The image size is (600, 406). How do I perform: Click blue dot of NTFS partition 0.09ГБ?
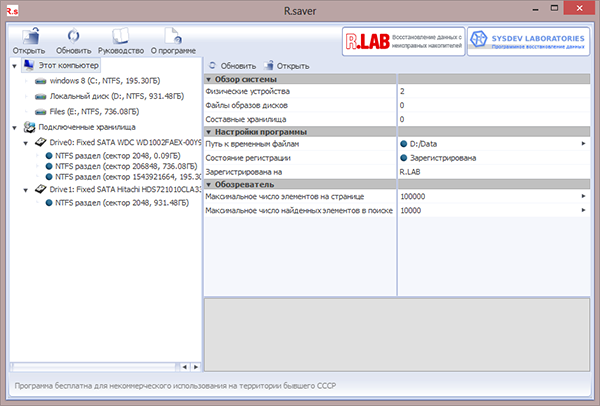[49, 156]
